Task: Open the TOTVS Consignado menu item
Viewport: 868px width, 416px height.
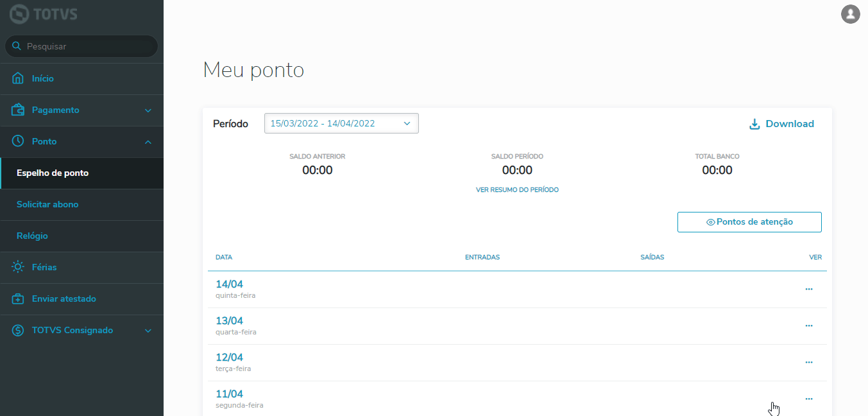Action: 81,330
